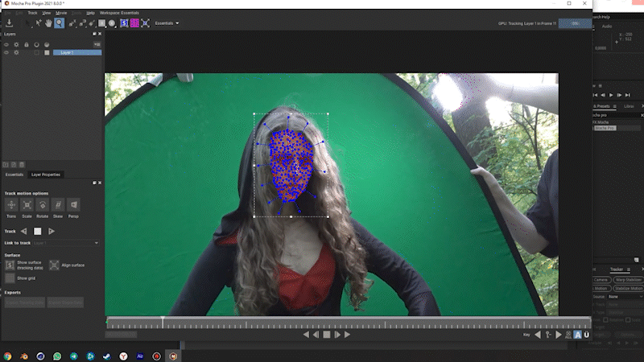The width and height of the screenshot is (644, 362).
Task: Go to next keyframe
Action: (559, 335)
